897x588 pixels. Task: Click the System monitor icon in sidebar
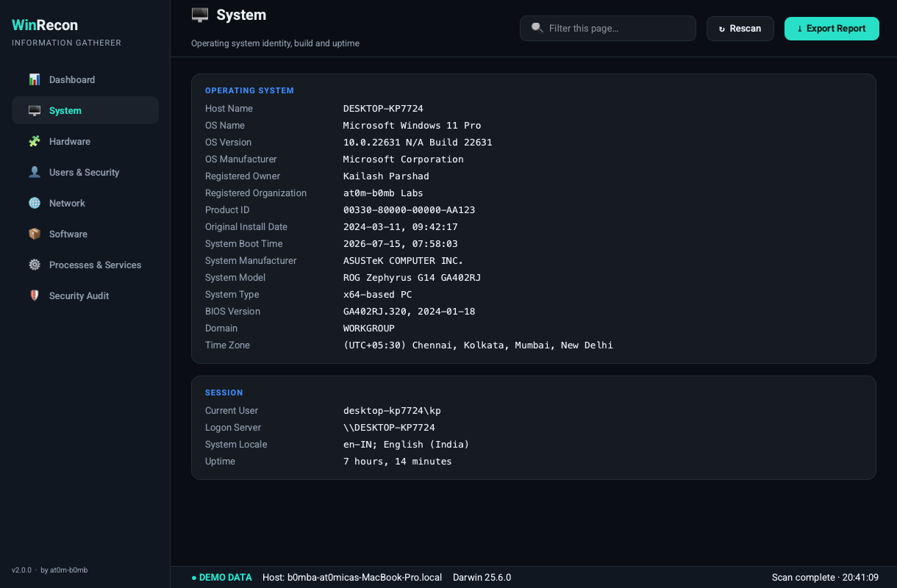point(35,110)
